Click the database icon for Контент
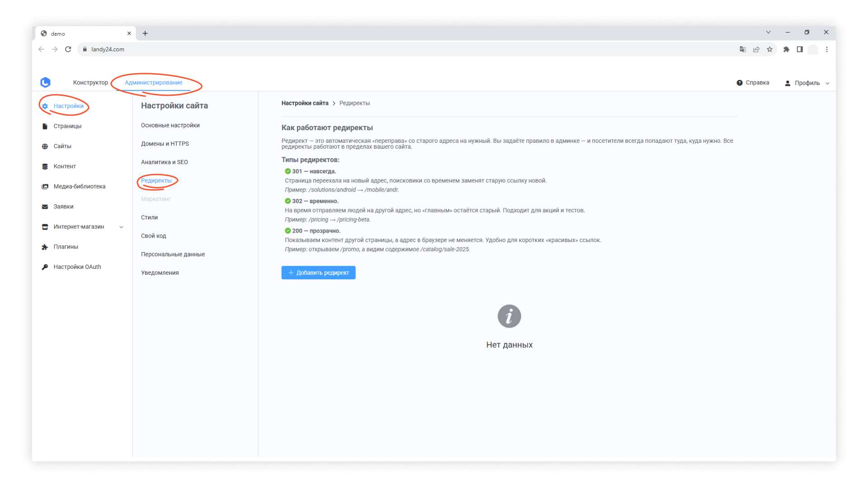The height and width of the screenshot is (488, 868). [45, 166]
